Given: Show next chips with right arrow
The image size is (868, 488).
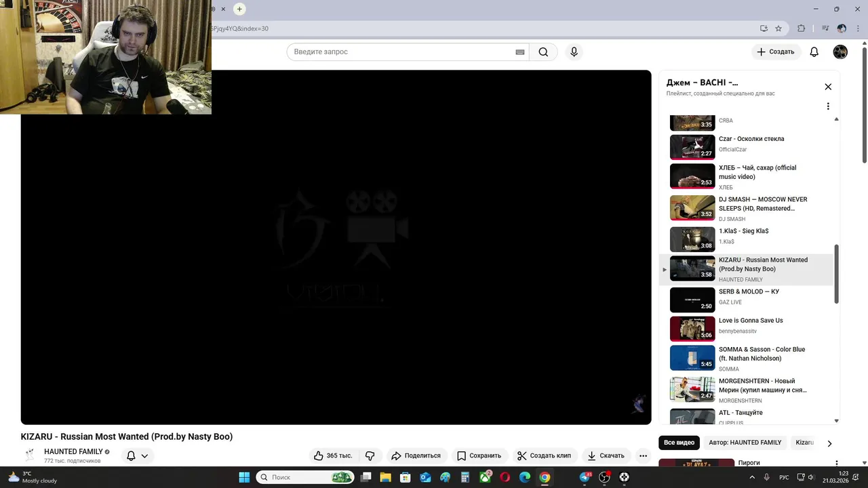Looking at the screenshot, I should click(x=829, y=443).
